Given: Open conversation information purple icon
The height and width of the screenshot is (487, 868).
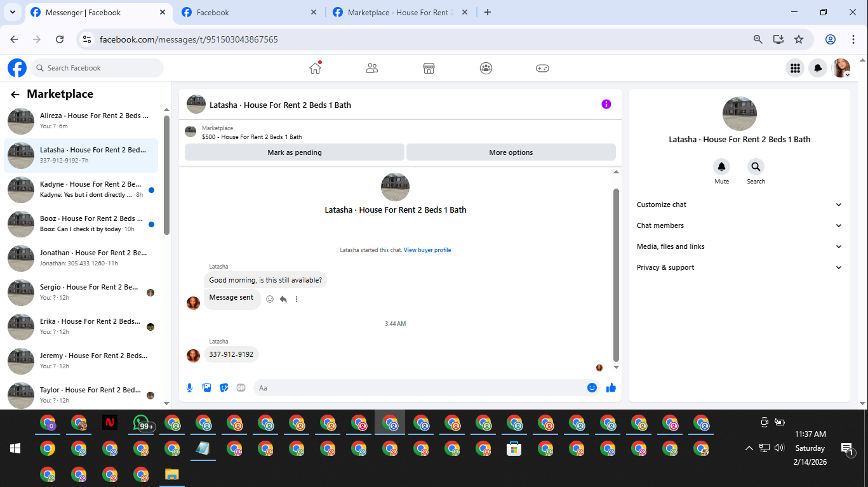Looking at the screenshot, I should pos(606,104).
